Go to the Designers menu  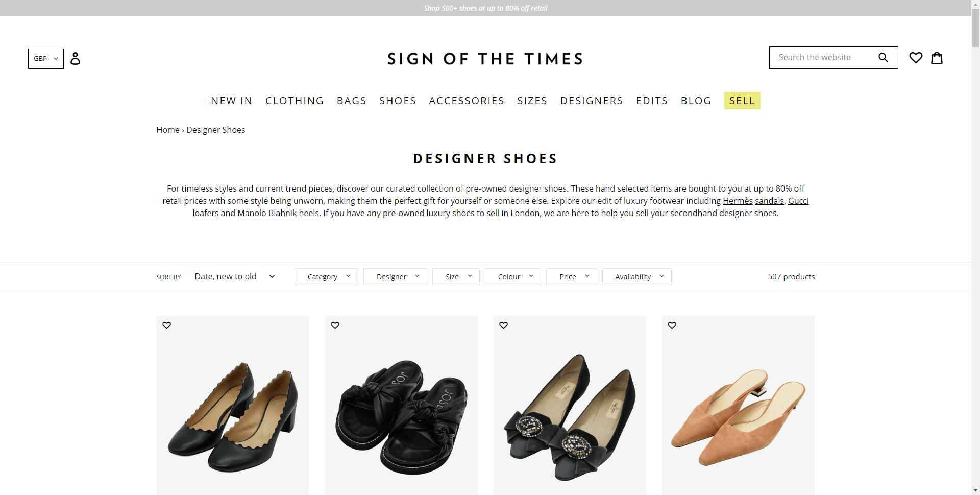coord(592,101)
